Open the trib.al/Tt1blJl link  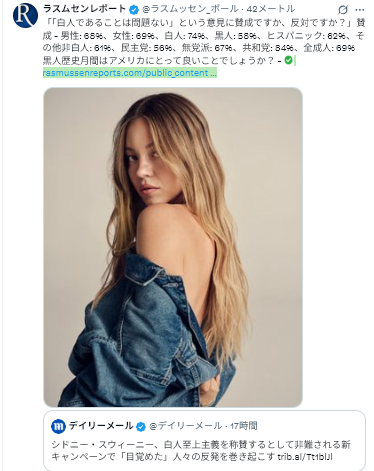point(305,456)
